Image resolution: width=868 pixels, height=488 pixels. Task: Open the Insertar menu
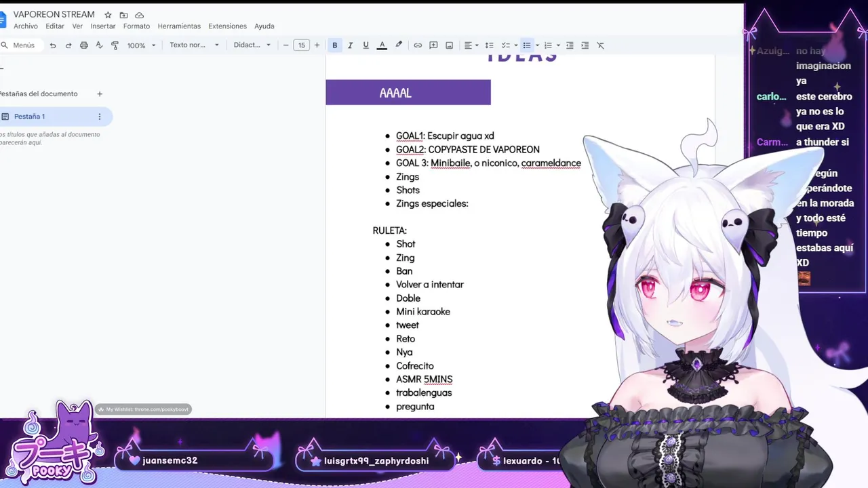click(103, 26)
